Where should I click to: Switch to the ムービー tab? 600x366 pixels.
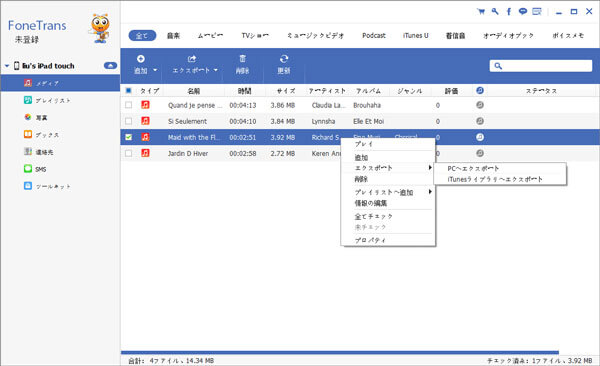coord(210,36)
